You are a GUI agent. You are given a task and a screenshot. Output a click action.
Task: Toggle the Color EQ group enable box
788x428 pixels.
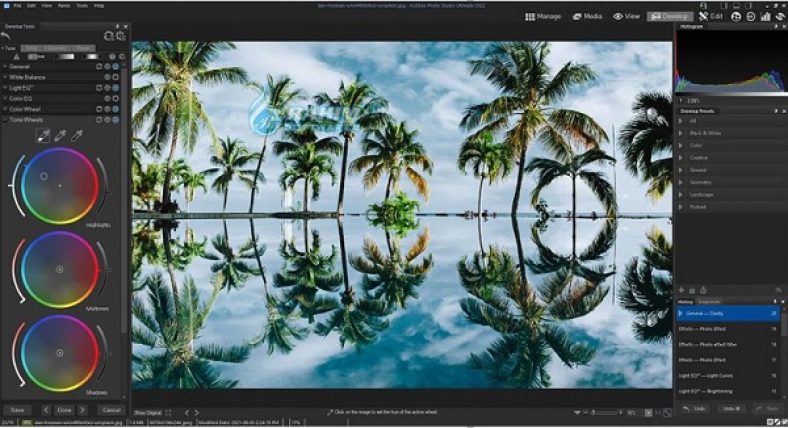[116, 98]
